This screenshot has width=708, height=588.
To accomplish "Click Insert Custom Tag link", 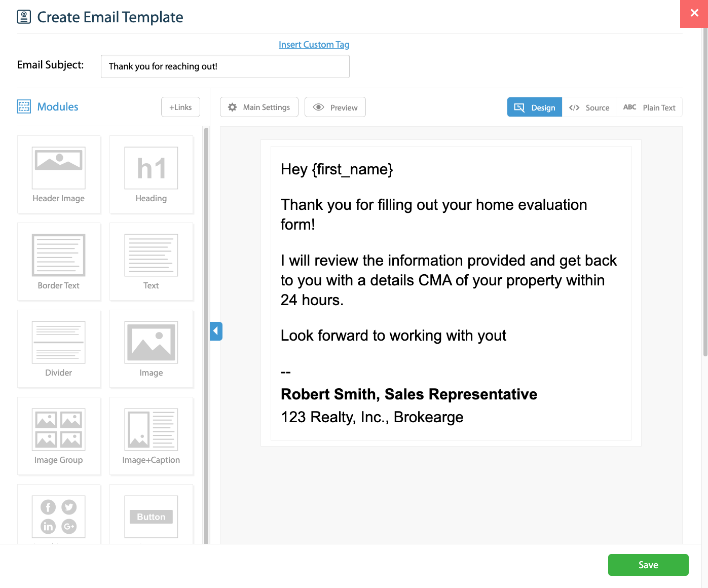I will click(x=314, y=45).
